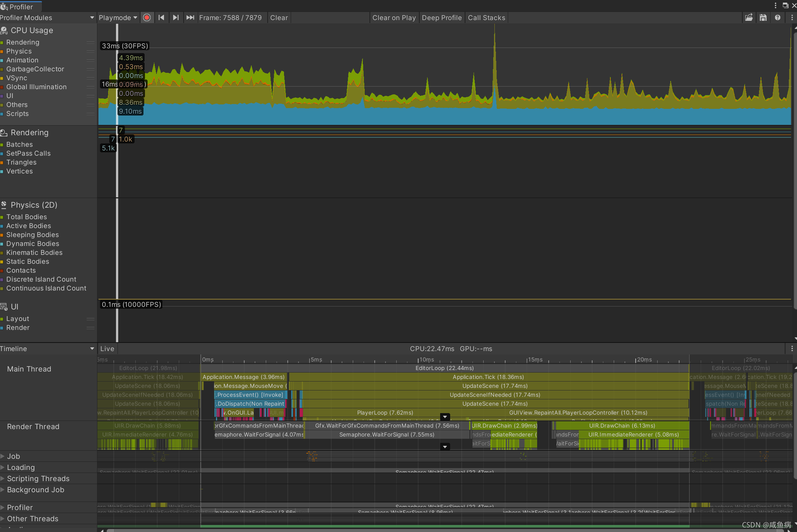Select the Record icon to start profiling

point(146,18)
